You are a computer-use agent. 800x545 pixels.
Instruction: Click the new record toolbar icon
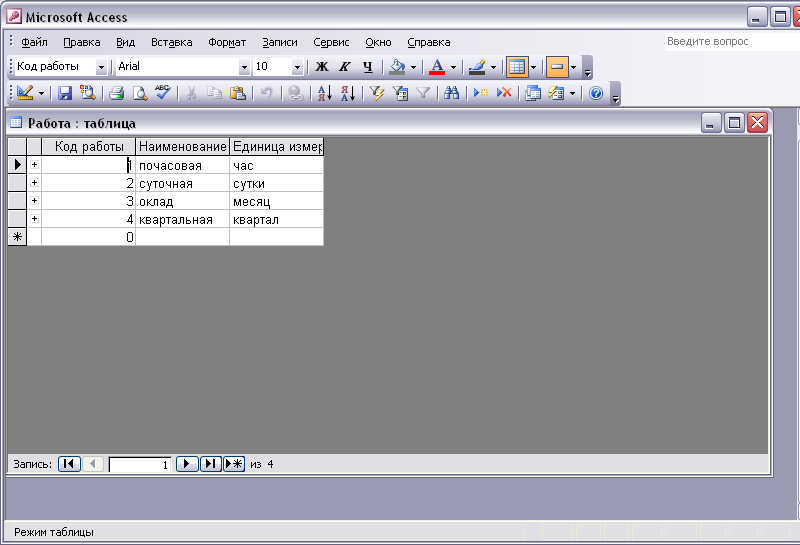[481, 93]
